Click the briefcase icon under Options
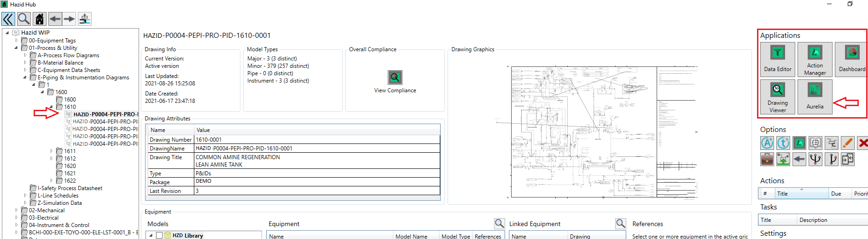 (767, 160)
